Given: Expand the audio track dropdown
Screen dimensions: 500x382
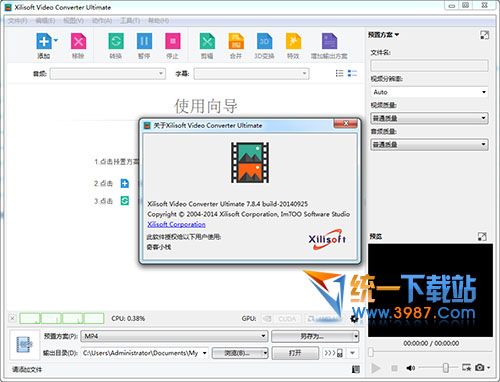Looking at the screenshot, I should click(x=108, y=74).
